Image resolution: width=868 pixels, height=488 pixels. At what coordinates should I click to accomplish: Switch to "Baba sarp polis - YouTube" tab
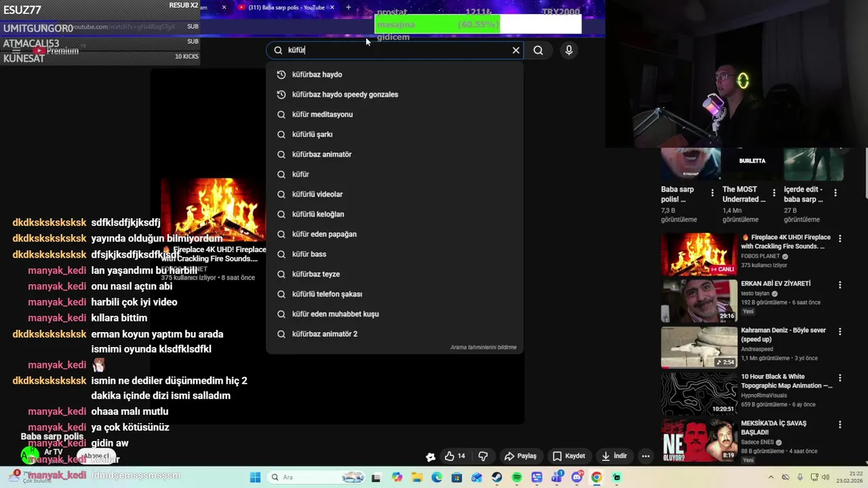286,7
